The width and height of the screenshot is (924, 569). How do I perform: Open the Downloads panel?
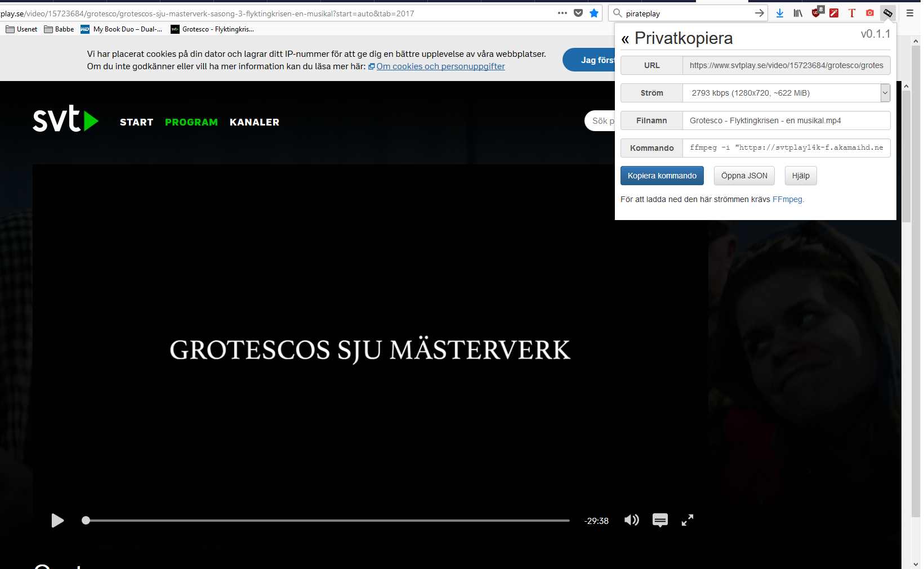[780, 13]
